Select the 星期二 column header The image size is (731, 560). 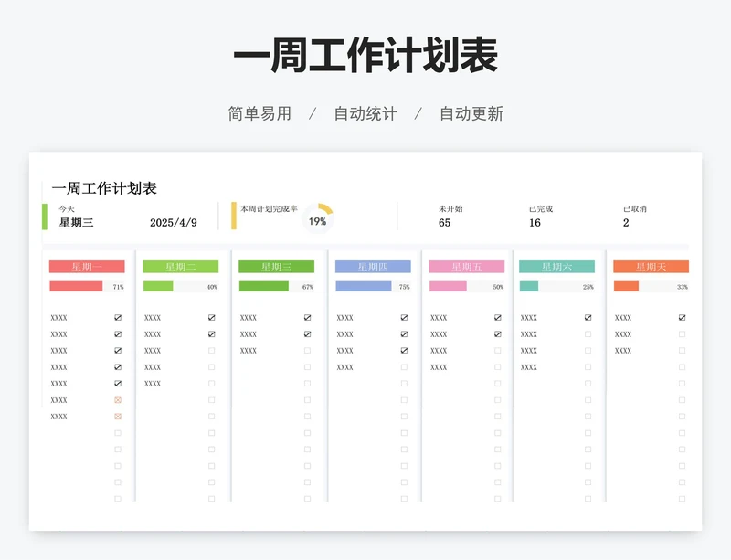180,267
